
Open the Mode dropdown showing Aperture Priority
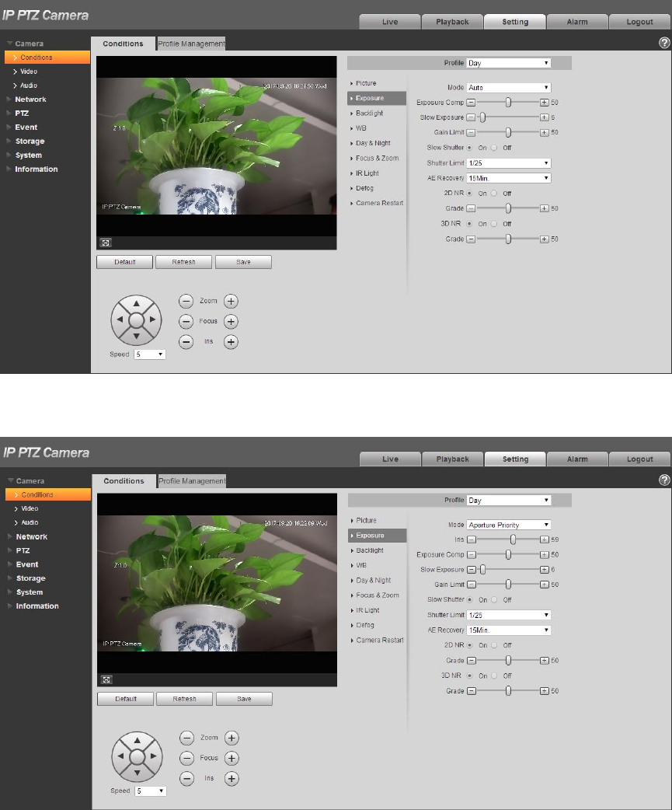[x=509, y=525]
